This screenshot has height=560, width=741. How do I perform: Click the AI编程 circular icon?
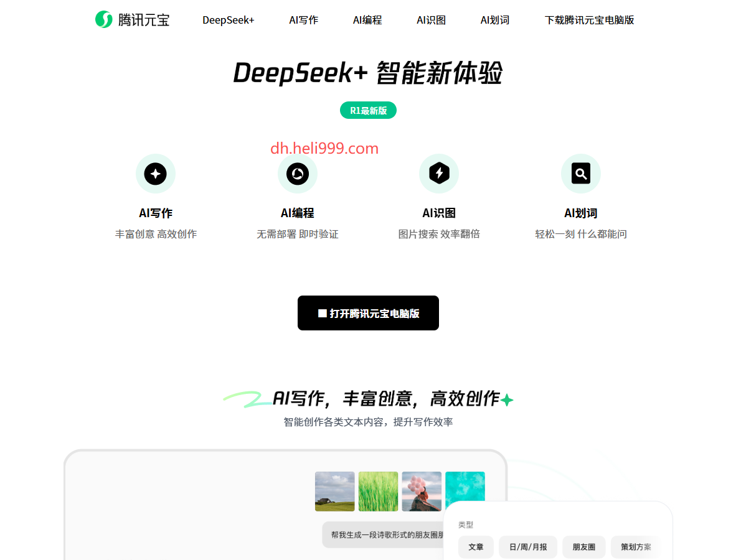pyautogui.click(x=298, y=174)
